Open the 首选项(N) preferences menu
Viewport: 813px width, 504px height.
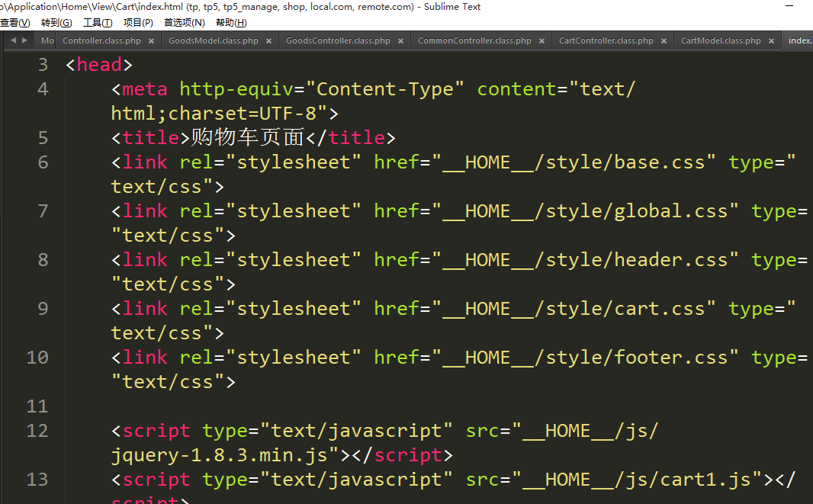pyautogui.click(x=184, y=23)
